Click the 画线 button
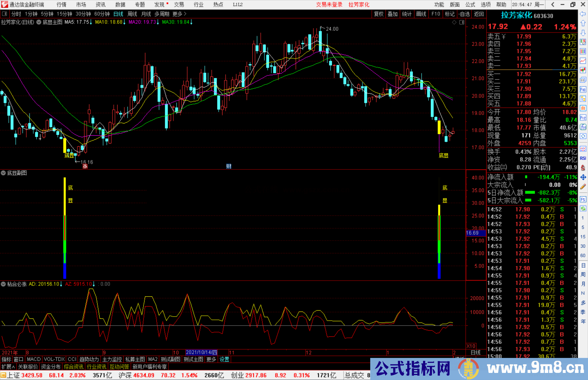The height and width of the screenshot is (380, 588). pyautogui.click(x=421, y=14)
